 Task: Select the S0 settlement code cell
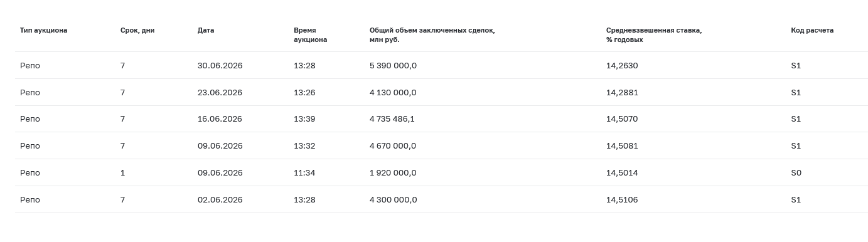(x=796, y=172)
